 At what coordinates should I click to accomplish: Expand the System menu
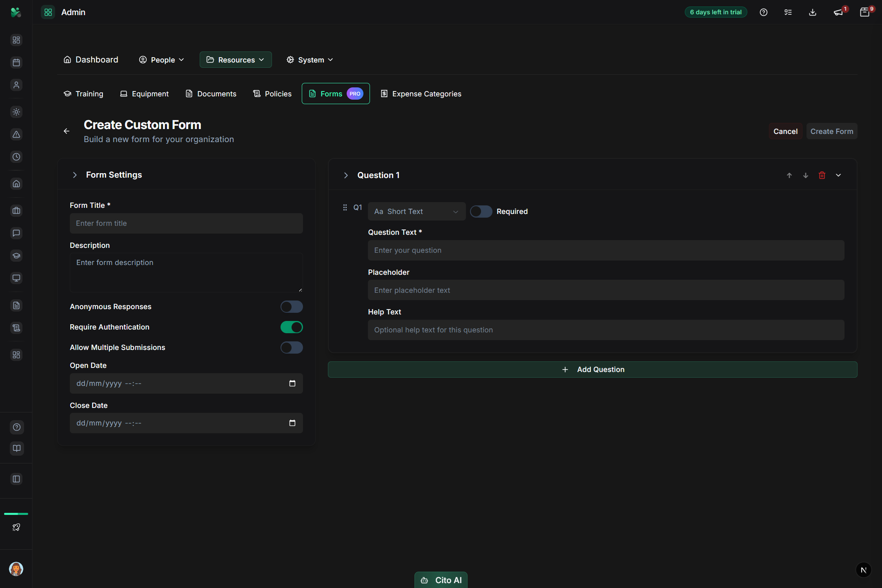tap(310, 60)
